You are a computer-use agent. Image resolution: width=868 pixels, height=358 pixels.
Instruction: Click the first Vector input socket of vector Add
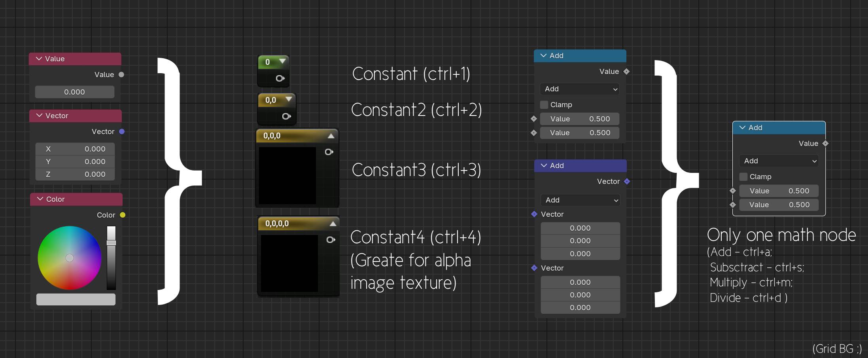534,214
